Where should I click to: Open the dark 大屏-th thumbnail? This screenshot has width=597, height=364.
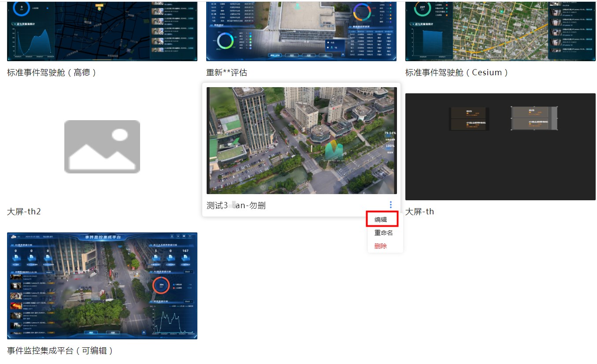point(501,147)
